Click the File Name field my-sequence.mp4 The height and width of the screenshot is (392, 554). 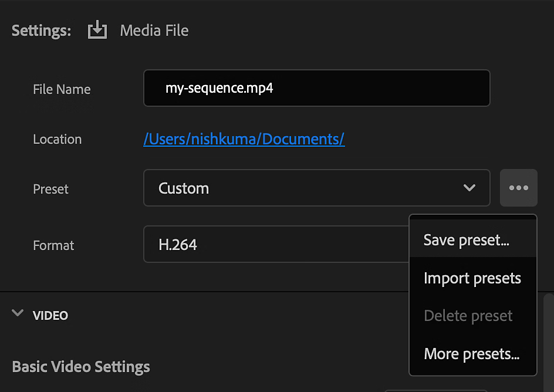pyautogui.click(x=316, y=89)
